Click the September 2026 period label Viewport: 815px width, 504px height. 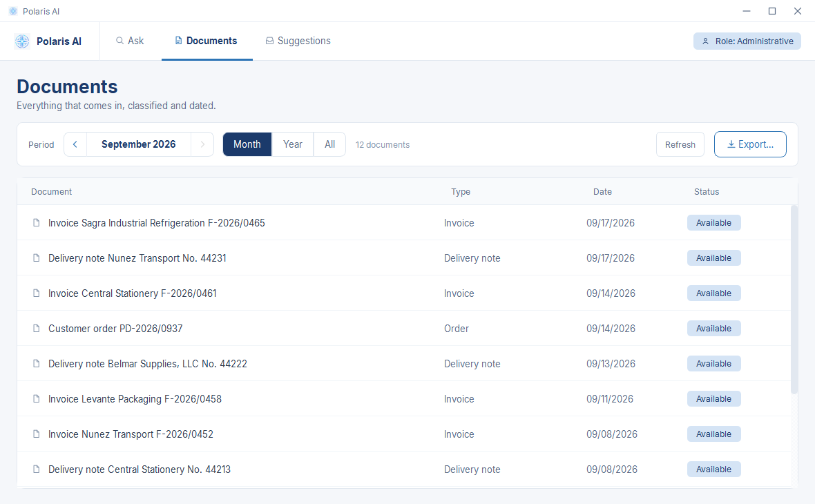(x=139, y=144)
